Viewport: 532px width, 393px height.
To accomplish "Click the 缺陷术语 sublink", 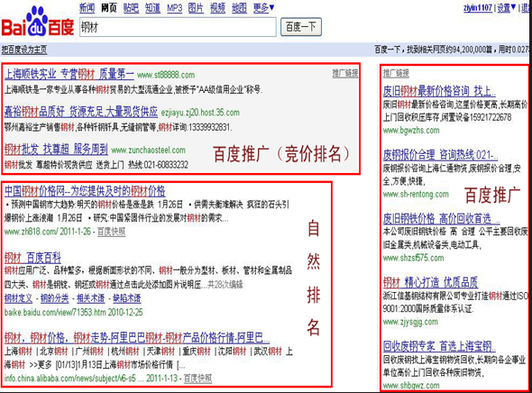I will click(x=126, y=298).
